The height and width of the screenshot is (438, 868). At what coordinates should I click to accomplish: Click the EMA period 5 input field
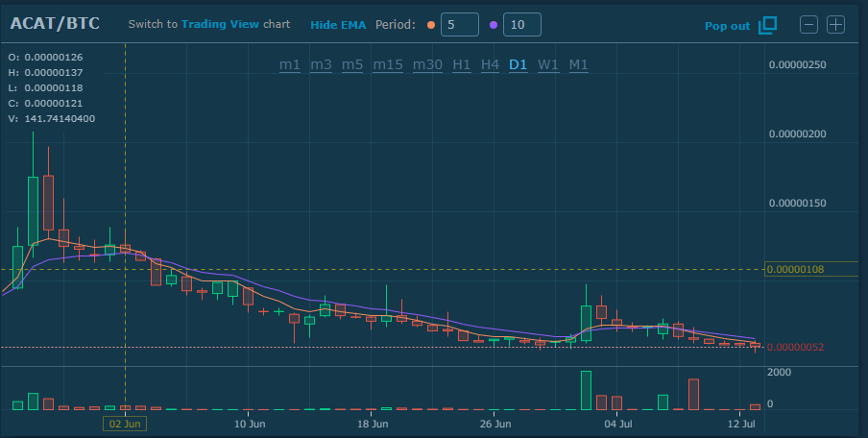tap(459, 25)
